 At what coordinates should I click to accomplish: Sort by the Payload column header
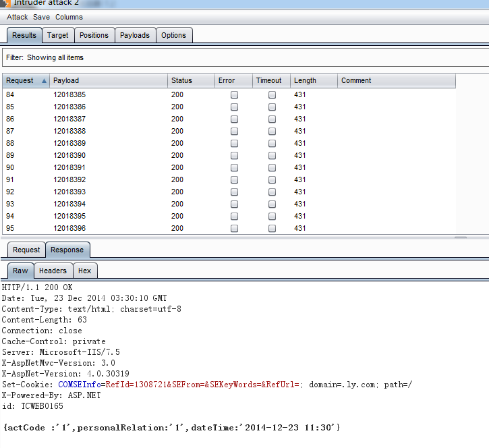(109, 80)
